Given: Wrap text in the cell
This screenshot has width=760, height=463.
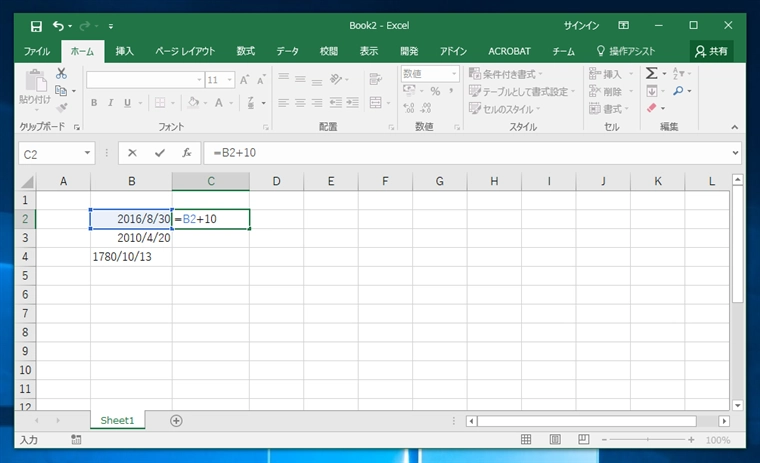Looking at the screenshot, I should pos(376,79).
